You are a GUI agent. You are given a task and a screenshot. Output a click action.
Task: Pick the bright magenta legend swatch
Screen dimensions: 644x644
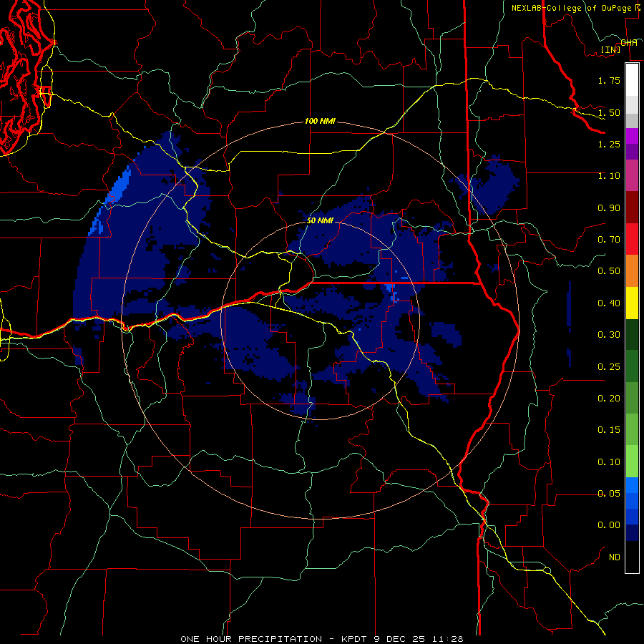(x=632, y=136)
